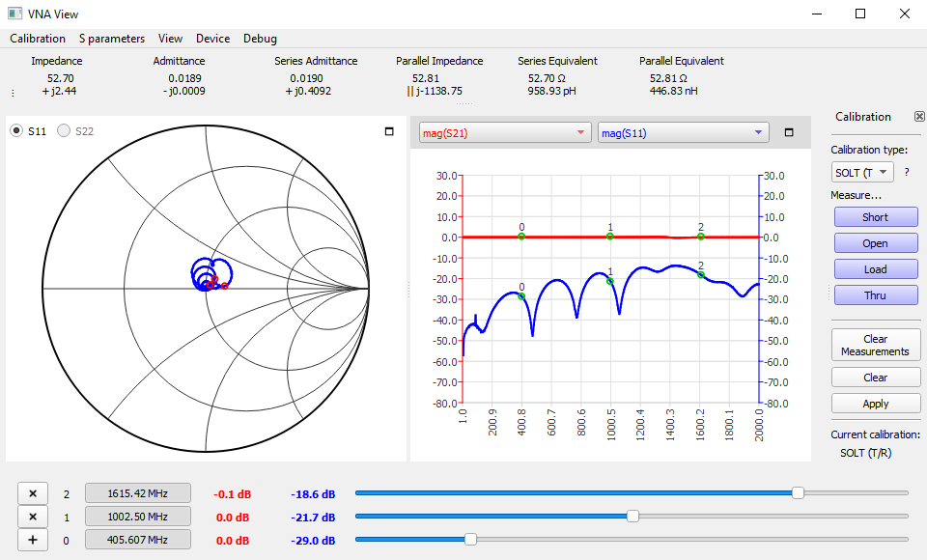The width and height of the screenshot is (927, 560).
Task: Click the SOLT (T/R) current calibration text
Action: point(865,453)
